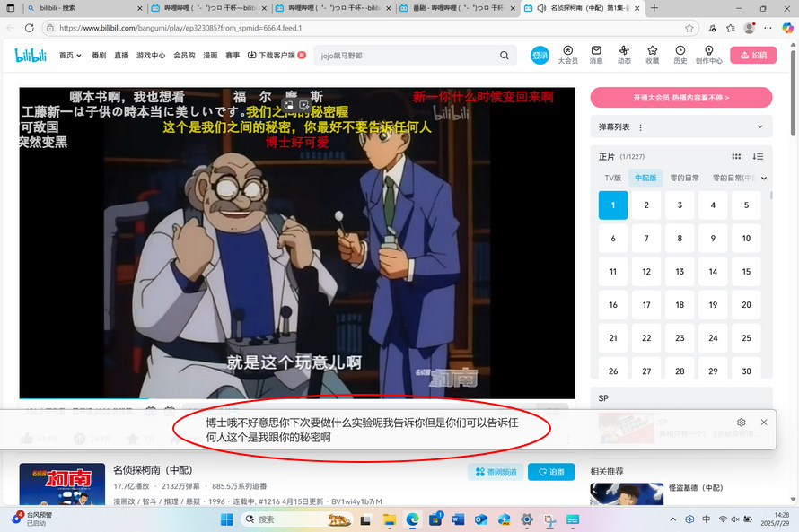The width and height of the screenshot is (799, 532).
Task: Click the browser address bar URL
Action: [x=180, y=28]
